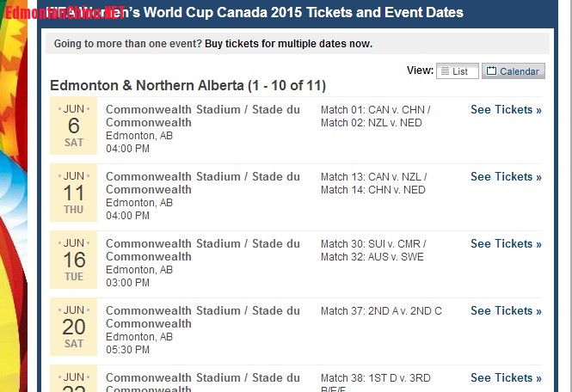This screenshot has height=392, width=572.
Task: Click the calendar icon in the Calendar button
Action: [492, 71]
